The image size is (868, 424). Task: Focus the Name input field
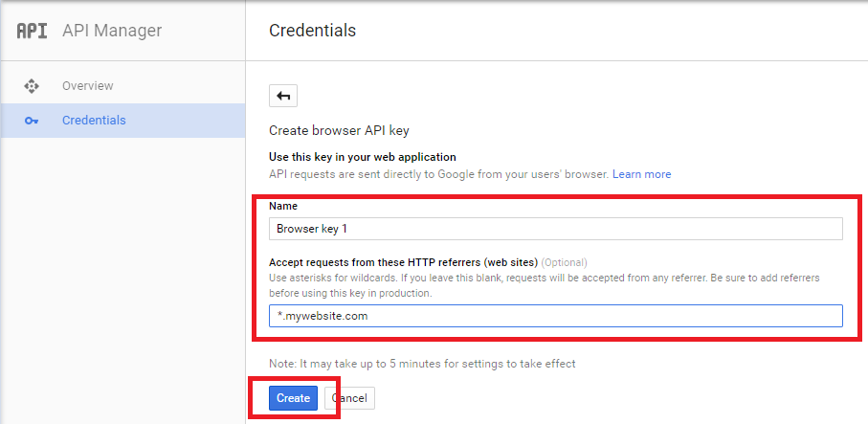(556, 229)
